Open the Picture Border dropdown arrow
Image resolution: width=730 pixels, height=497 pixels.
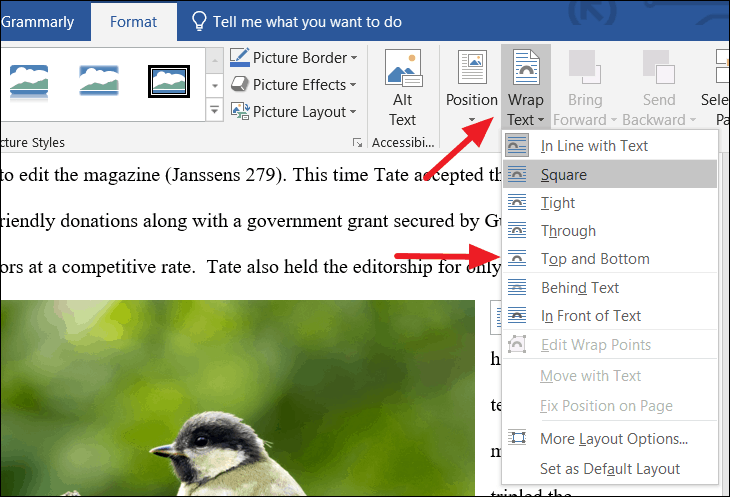pyautogui.click(x=354, y=58)
